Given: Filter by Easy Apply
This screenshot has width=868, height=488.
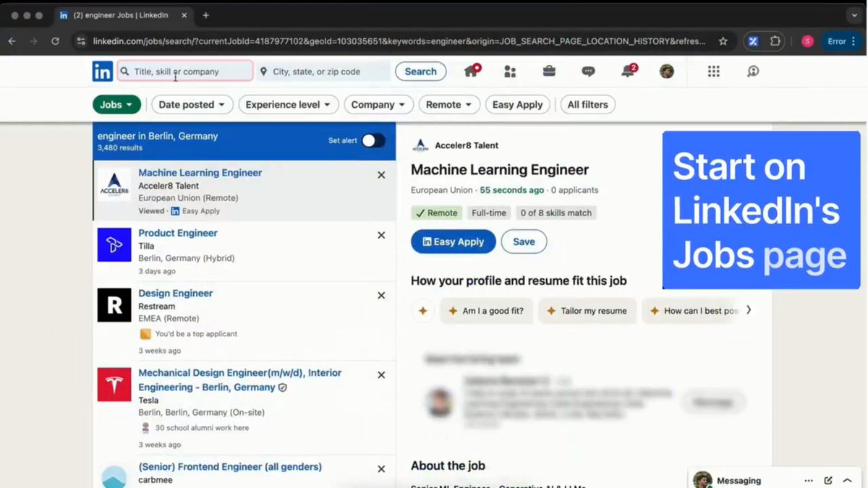Looking at the screenshot, I should [x=517, y=105].
